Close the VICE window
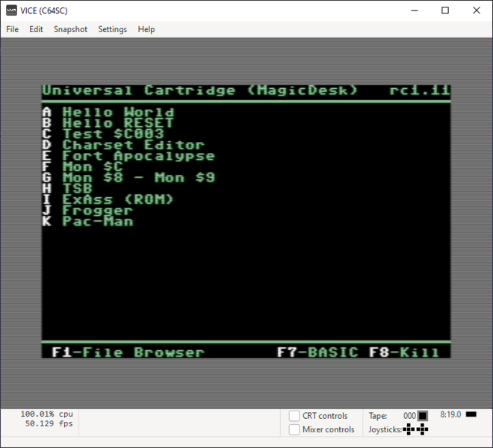The height and width of the screenshot is (448, 493). tap(477, 10)
